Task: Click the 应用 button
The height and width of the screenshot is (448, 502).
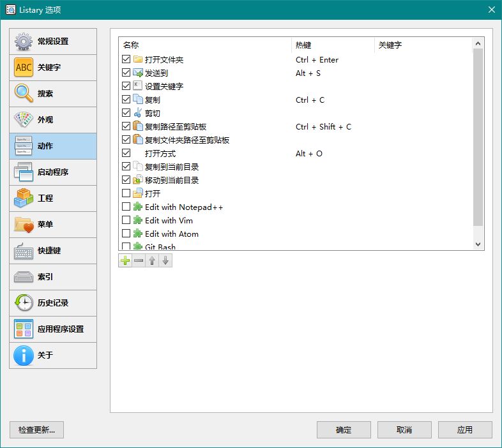Action: click(x=465, y=429)
